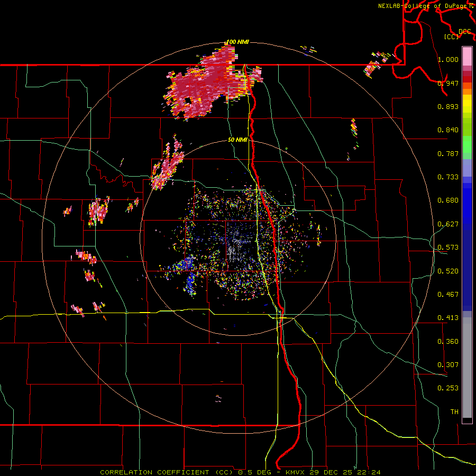Click the 0.840 scale value
The height and width of the screenshot is (476, 476).
pos(448,130)
